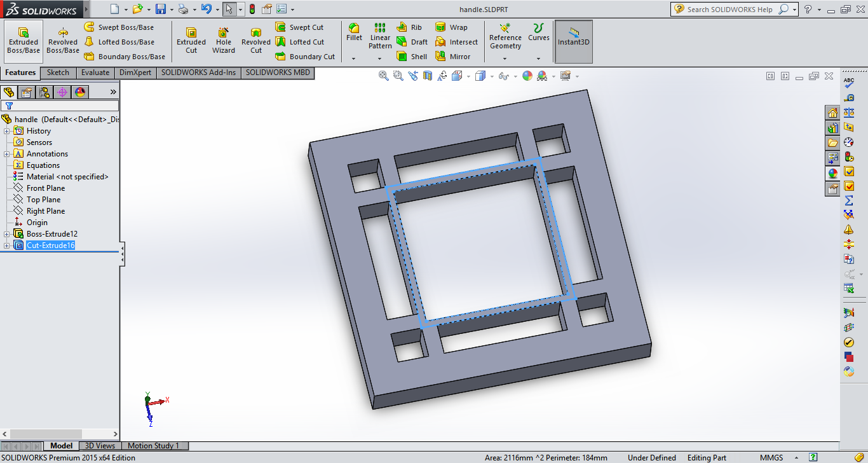Select Lofted Boss/Base
The width and height of the screenshot is (868, 463).
tap(119, 42)
